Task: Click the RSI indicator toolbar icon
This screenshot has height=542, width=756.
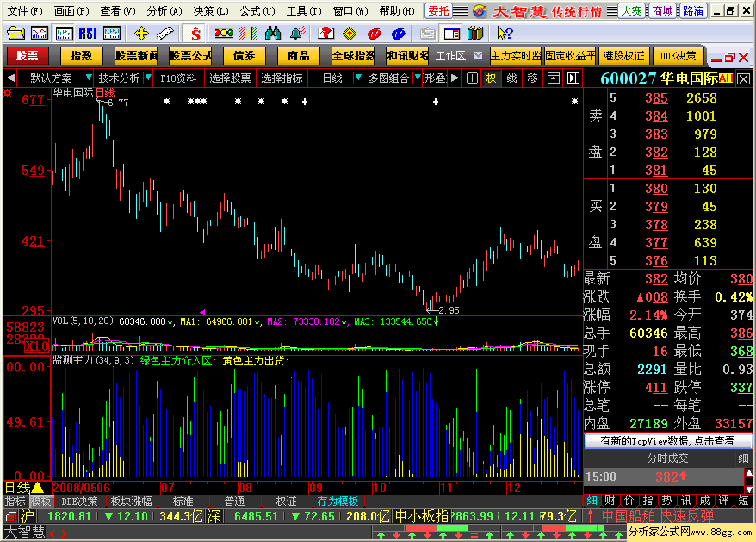Action: [x=88, y=34]
